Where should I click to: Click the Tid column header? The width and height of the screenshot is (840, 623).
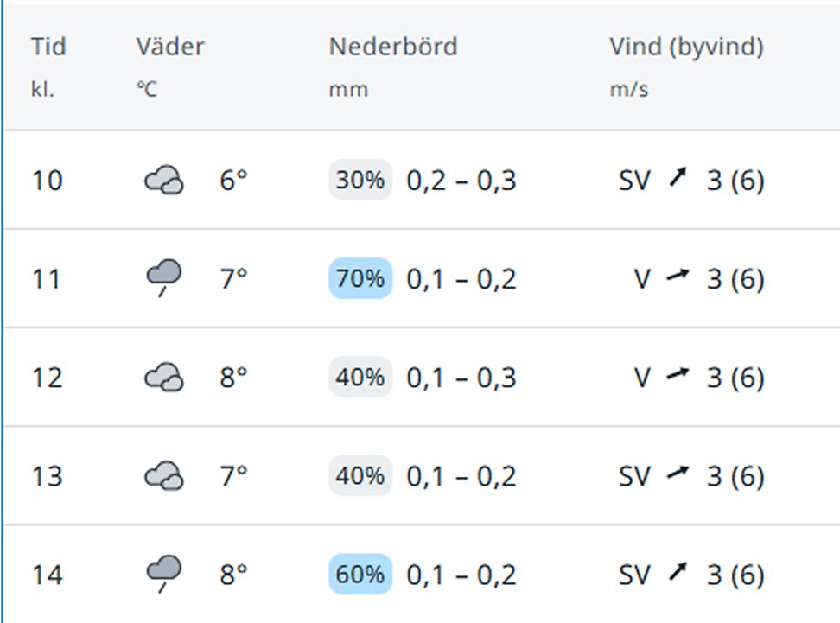[48, 47]
